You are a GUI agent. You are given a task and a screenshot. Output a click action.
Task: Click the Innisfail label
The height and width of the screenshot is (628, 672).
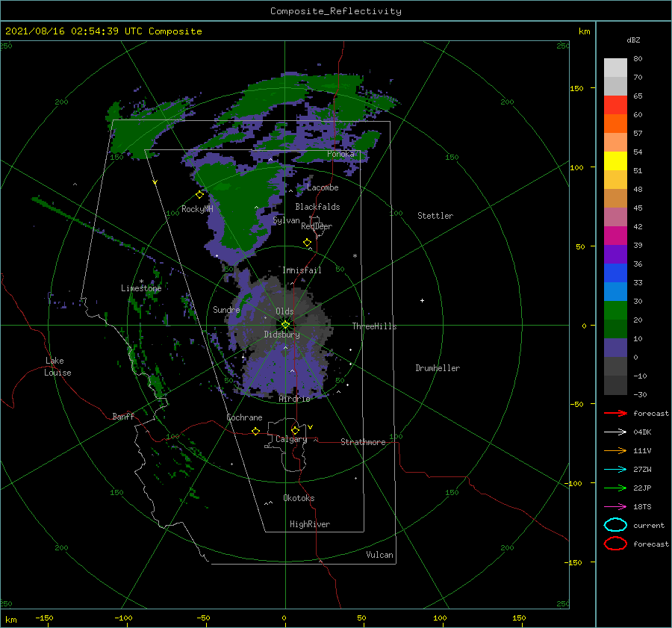302,270
